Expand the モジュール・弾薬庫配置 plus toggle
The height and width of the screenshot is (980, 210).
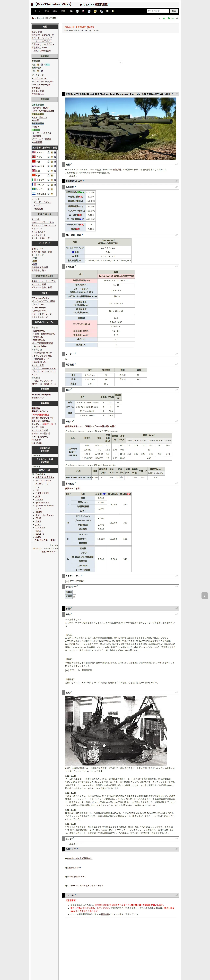click(67, 670)
